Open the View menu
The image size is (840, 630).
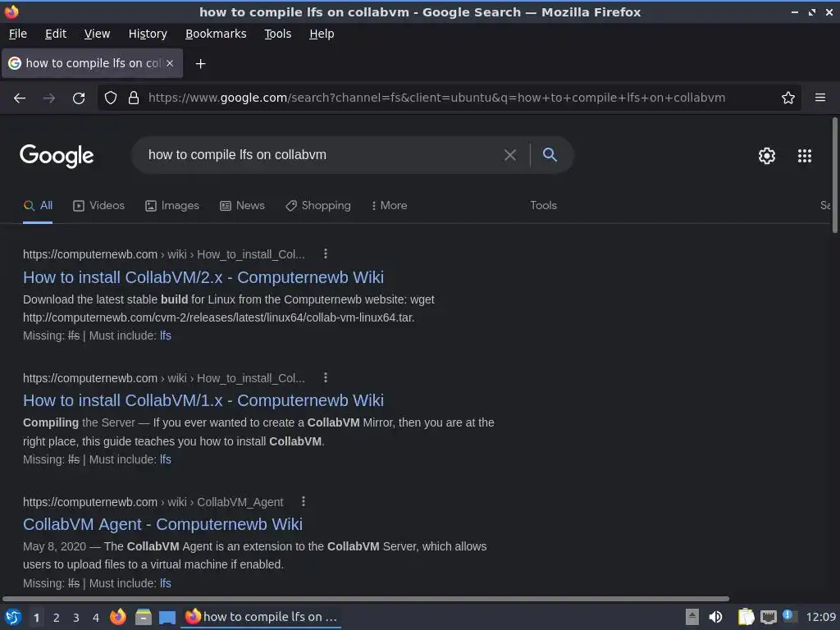click(97, 34)
